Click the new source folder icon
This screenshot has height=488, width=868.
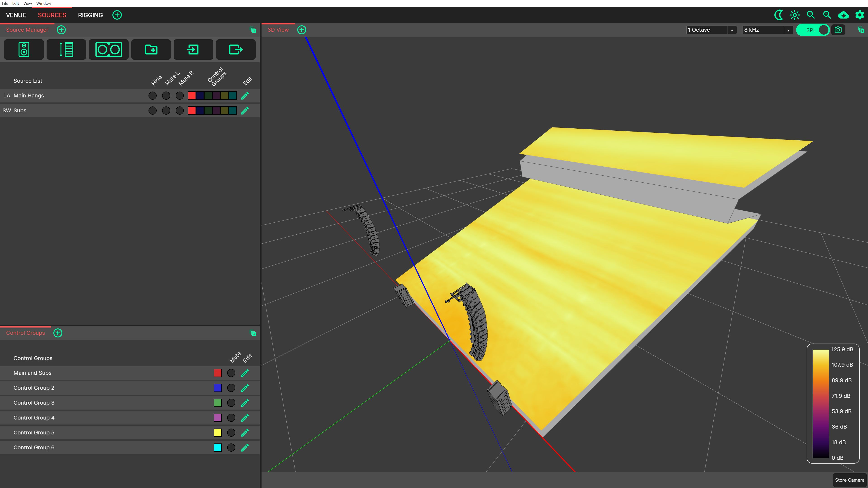click(x=151, y=50)
